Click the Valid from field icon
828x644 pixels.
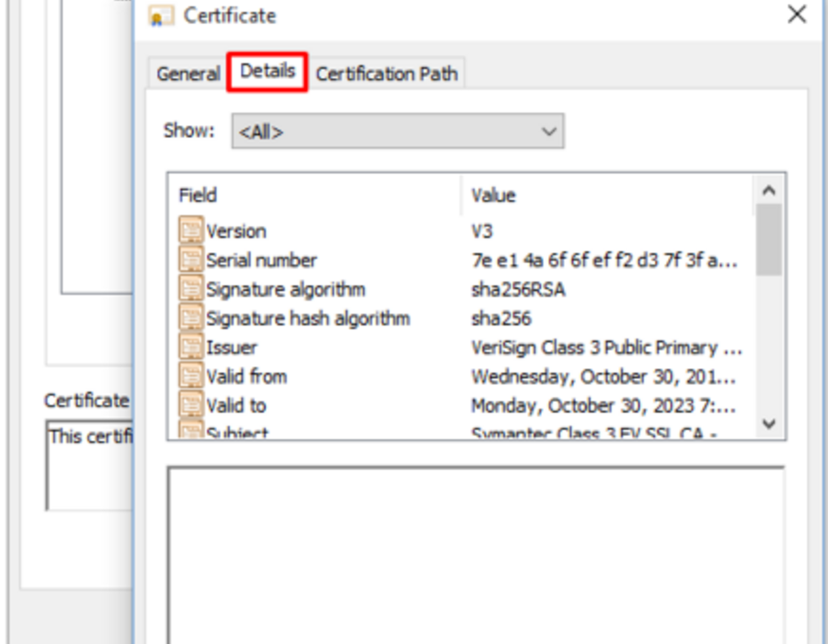point(190,375)
